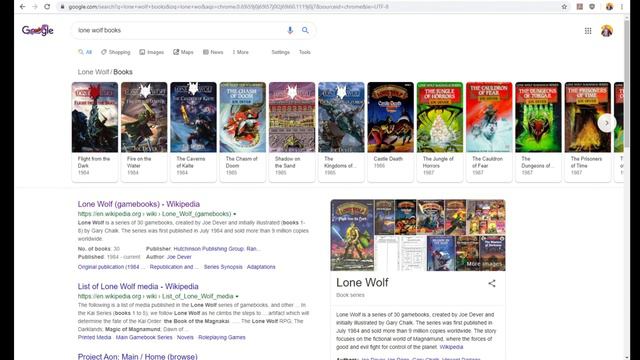Open the Roleplaying Games sitelink

click(222, 338)
